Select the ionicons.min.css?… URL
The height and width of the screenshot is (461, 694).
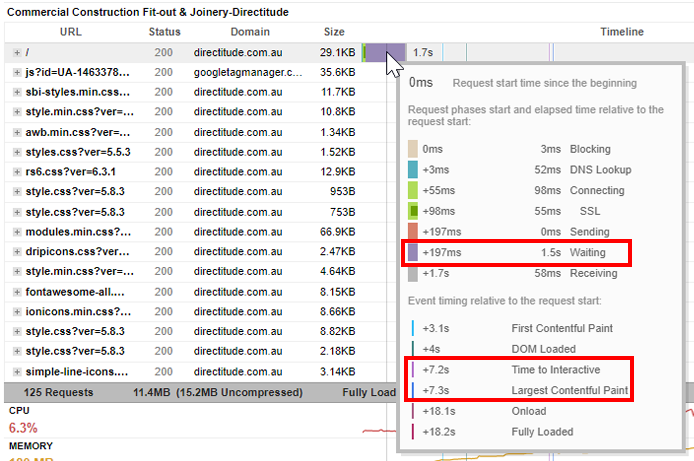(x=78, y=311)
